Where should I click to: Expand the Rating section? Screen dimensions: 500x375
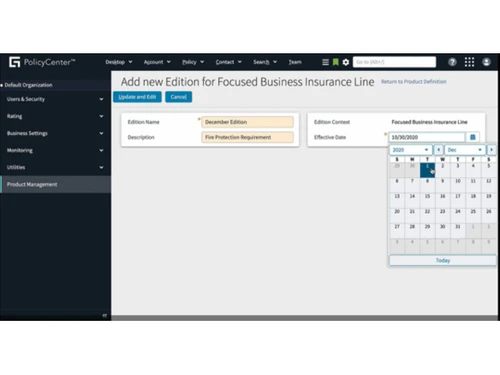(x=55, y=116)
